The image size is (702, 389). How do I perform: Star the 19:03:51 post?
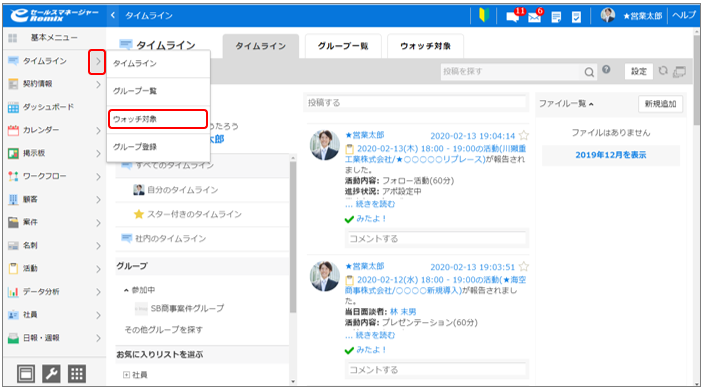pos(523,267)
